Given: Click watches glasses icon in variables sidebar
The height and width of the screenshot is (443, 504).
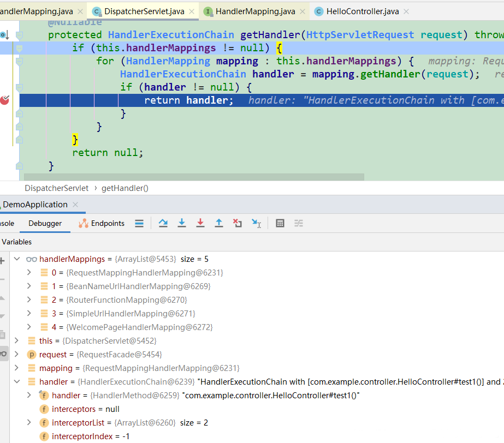Looking at the screenshot, I should [x=3, y=354].
